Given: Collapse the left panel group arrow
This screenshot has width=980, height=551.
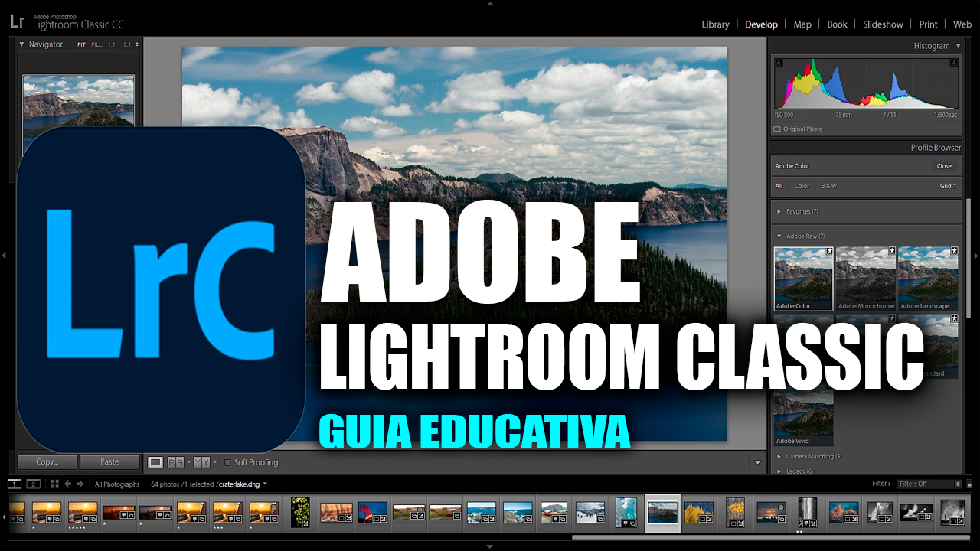Looking at the screenshot, I should coord(5,255).
